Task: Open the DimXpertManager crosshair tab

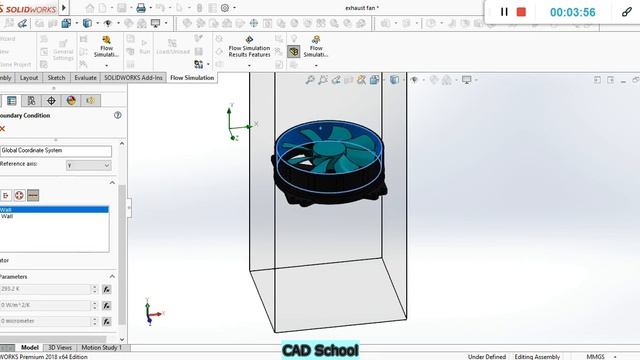Action: click(51, 100)
